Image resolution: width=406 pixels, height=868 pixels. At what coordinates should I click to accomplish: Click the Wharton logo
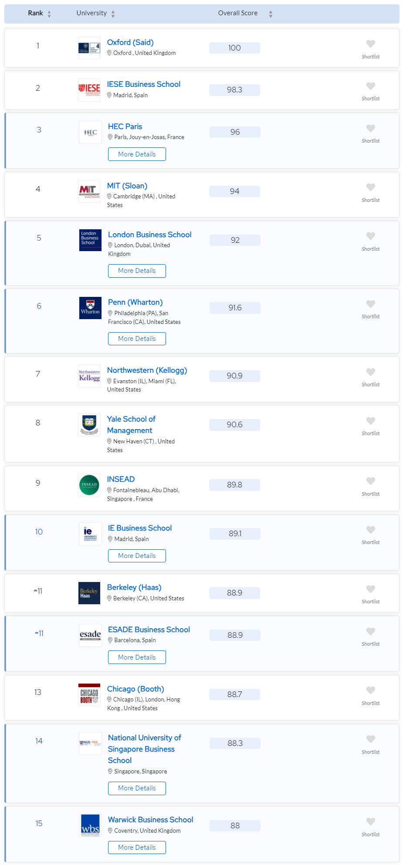click(x=90, y=308)
